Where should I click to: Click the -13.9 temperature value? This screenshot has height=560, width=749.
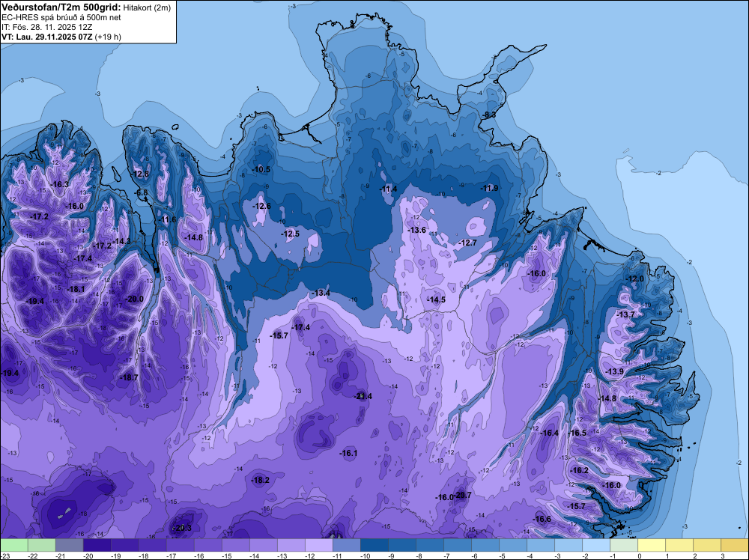pos(615,372)
